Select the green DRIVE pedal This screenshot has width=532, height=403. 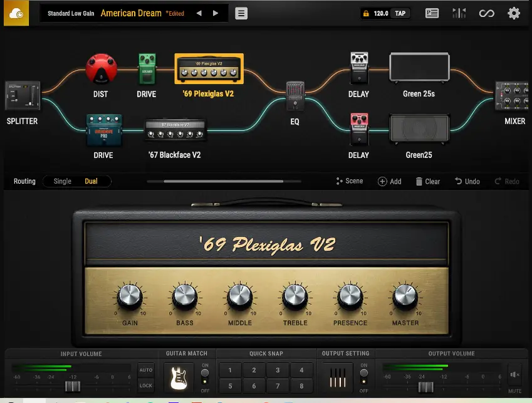(147, 69)
